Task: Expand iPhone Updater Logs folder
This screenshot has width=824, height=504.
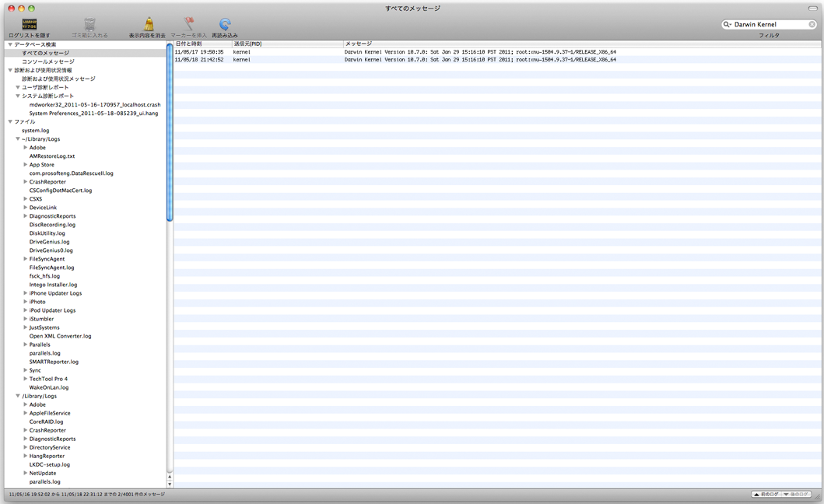Action: 25,293
